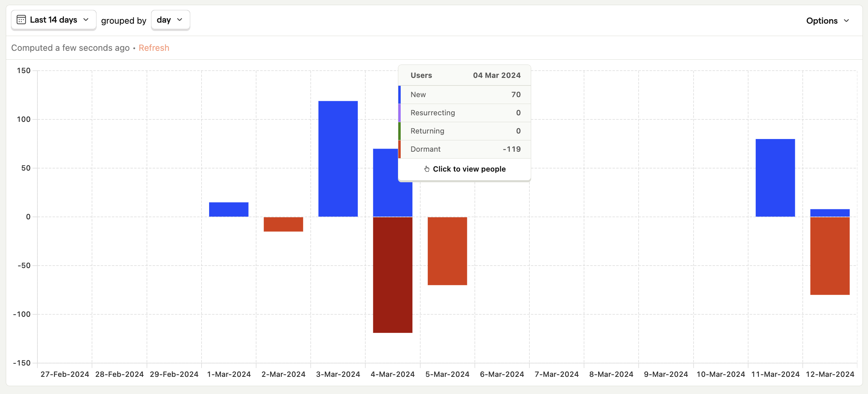The width and height of the screenshot is (868, 394).
Task: Click the New row in the tooltip
Action: point(465,95)
